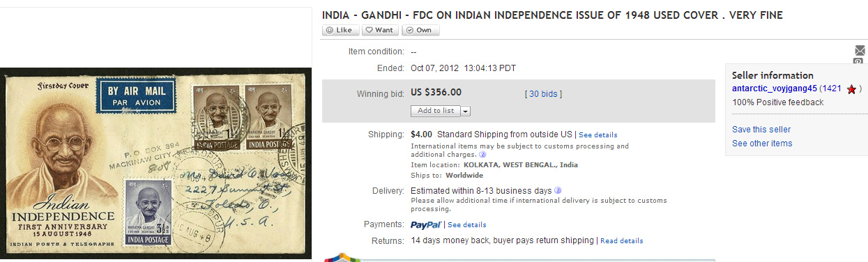
Task: Click the Add to list button
Action: 436,111
